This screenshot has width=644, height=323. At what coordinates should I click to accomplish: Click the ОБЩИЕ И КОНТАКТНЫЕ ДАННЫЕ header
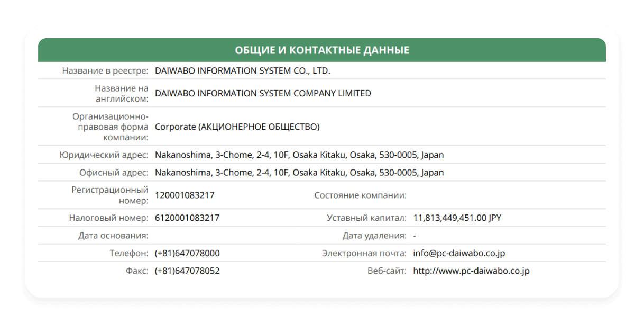coord(322,50)
